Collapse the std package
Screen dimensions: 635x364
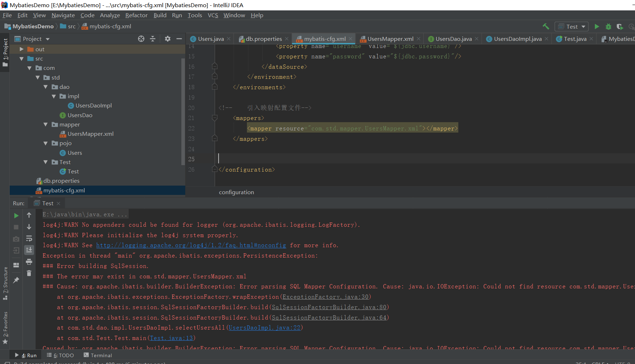38,77
